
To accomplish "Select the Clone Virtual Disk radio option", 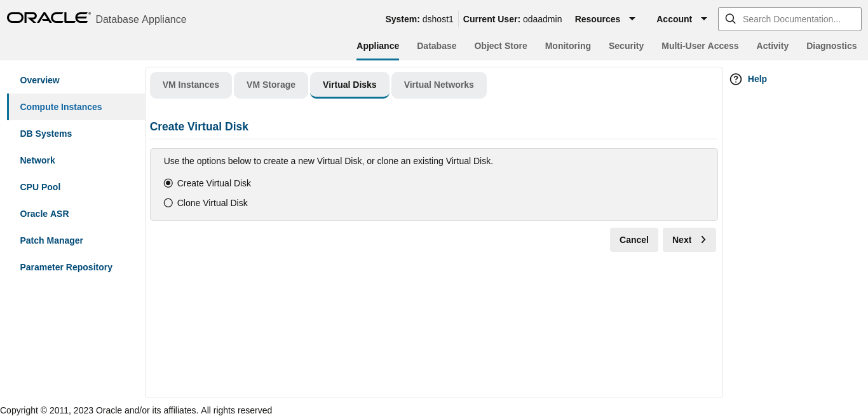I will coord(168,202).
